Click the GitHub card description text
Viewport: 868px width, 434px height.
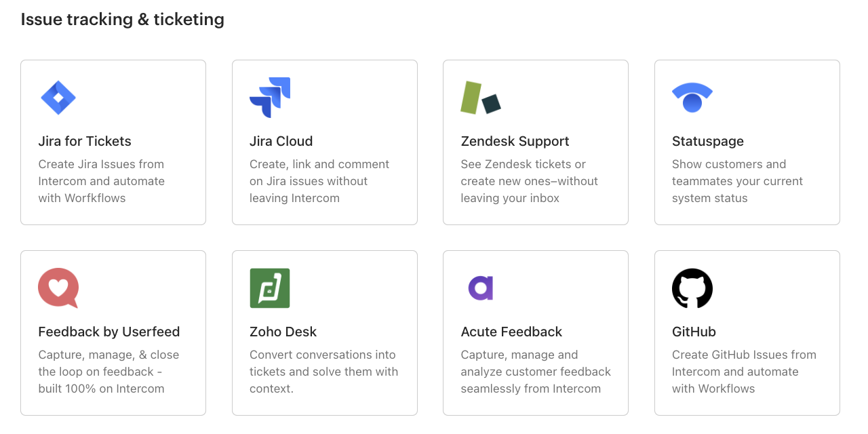[x=743, y=372]
